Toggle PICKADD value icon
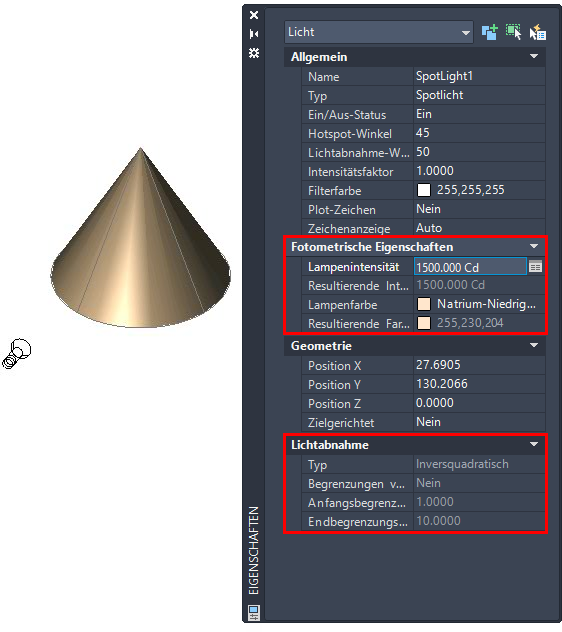 point(489,32)
